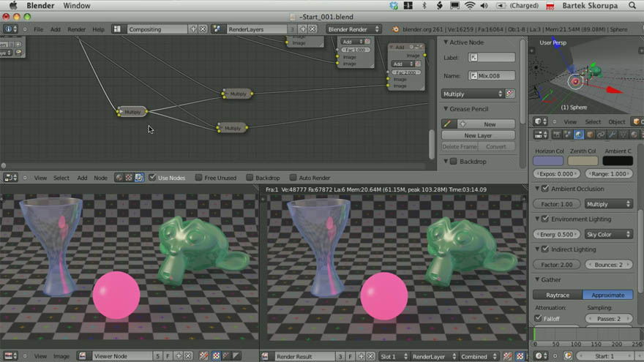Open the Help menu

(98, 29)
